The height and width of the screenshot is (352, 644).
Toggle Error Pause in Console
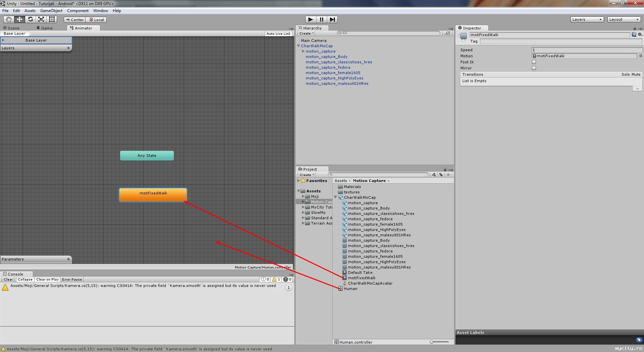[72, 279]
